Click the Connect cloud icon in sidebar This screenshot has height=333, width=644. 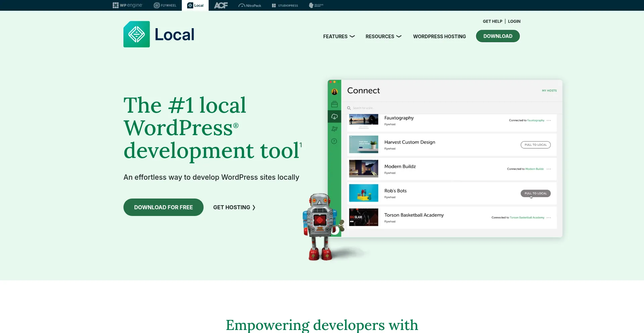click(x=334, y=116)
